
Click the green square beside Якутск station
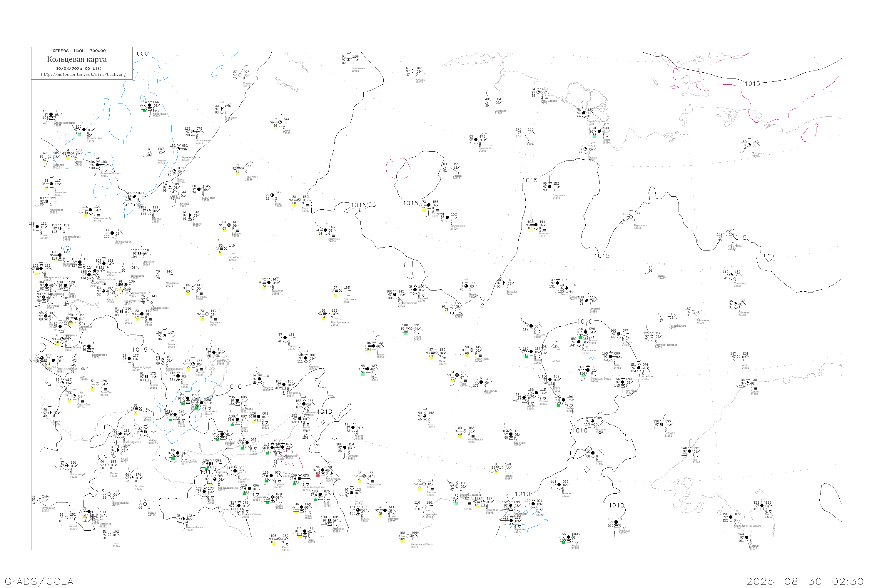[x=581, y=338]
